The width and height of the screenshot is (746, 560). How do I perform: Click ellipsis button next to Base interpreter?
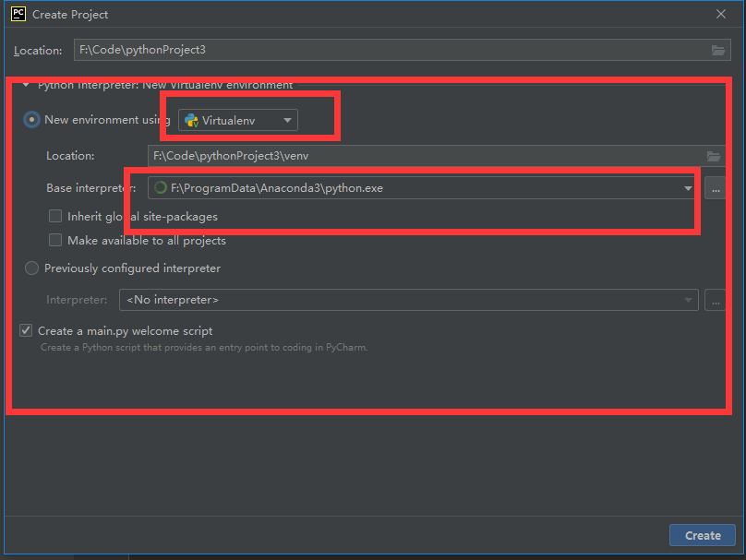click(716, 188)
